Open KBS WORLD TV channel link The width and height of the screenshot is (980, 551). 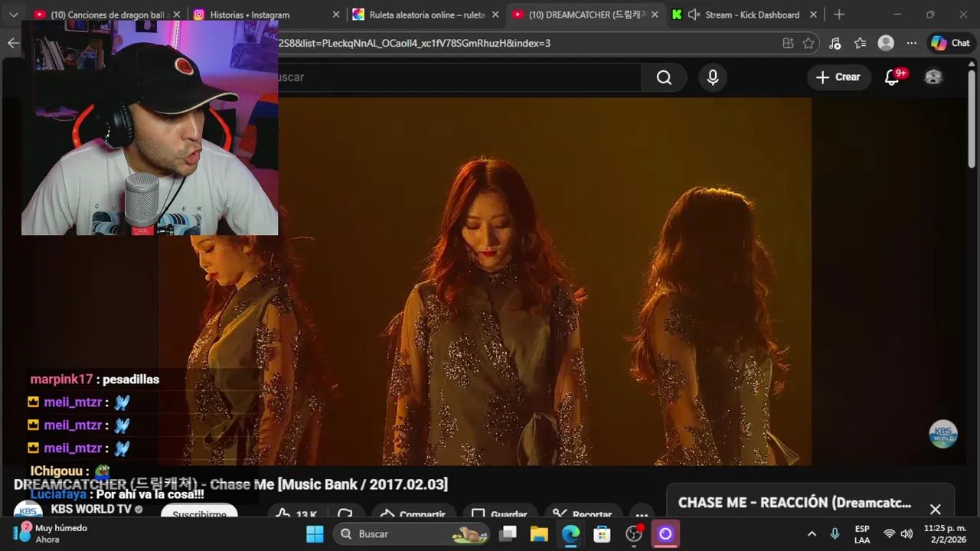pyautogui.click(x=91, y=509)
